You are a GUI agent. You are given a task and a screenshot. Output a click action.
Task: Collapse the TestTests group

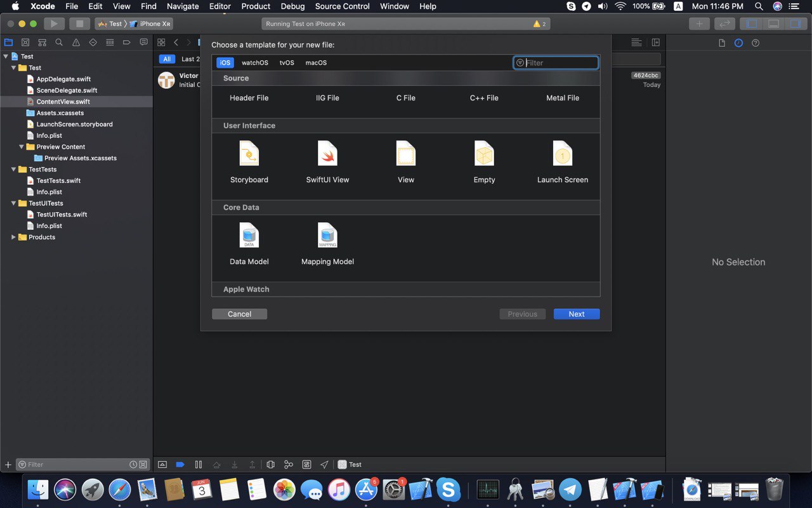point(13,170)
